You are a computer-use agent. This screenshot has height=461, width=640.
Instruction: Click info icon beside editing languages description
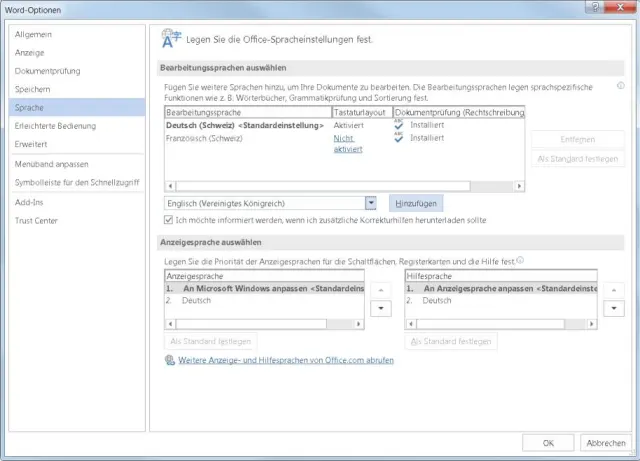pyautogui.click(x=620, y=86)
